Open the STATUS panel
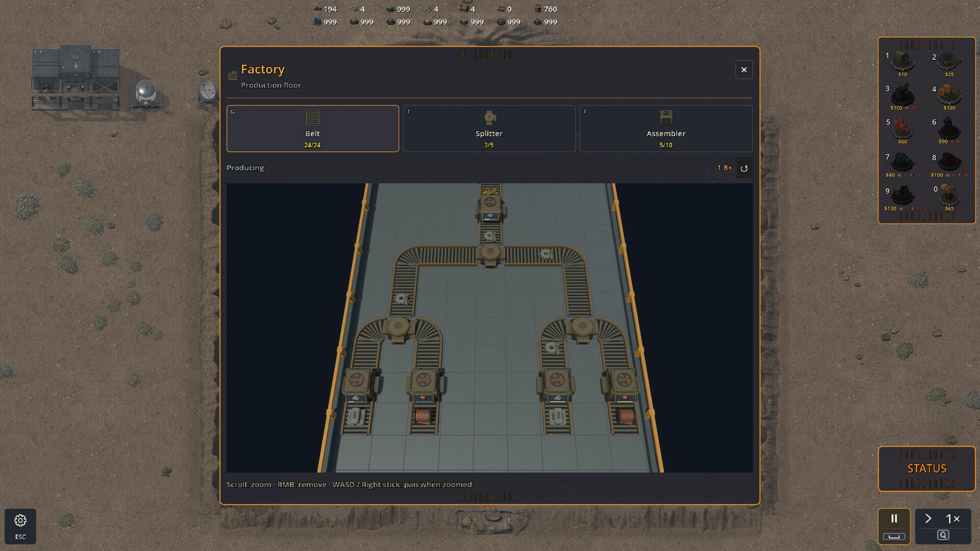This screenshot has width=980, height=551. 926,469
